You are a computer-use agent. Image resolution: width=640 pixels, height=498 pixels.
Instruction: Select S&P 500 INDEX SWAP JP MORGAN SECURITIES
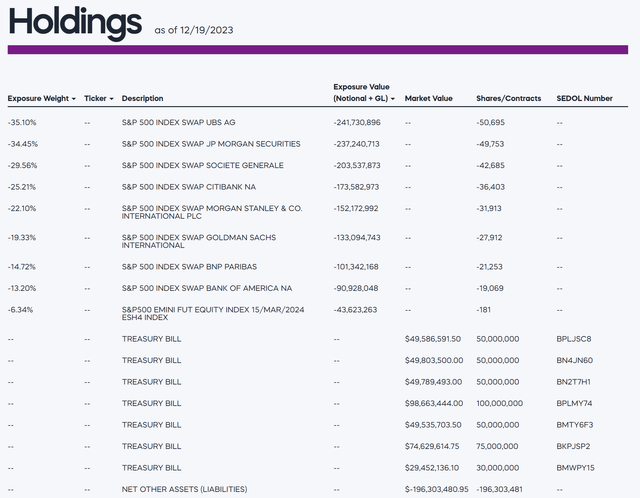[211, 144]
